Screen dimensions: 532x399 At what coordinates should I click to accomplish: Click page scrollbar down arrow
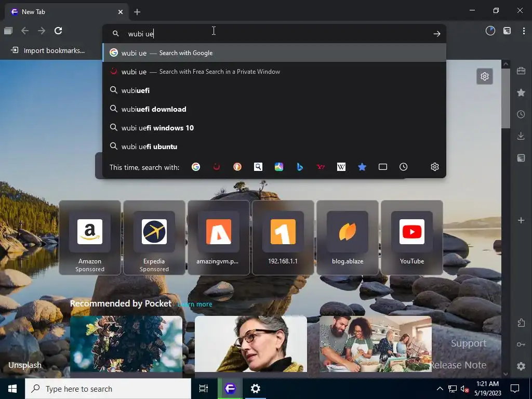(x=506, y=374)
